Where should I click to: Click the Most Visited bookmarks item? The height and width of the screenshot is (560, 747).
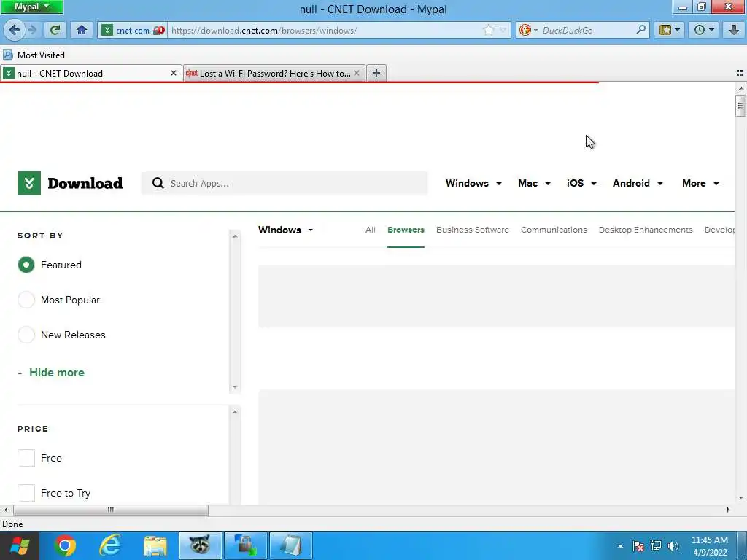point(34,55)
